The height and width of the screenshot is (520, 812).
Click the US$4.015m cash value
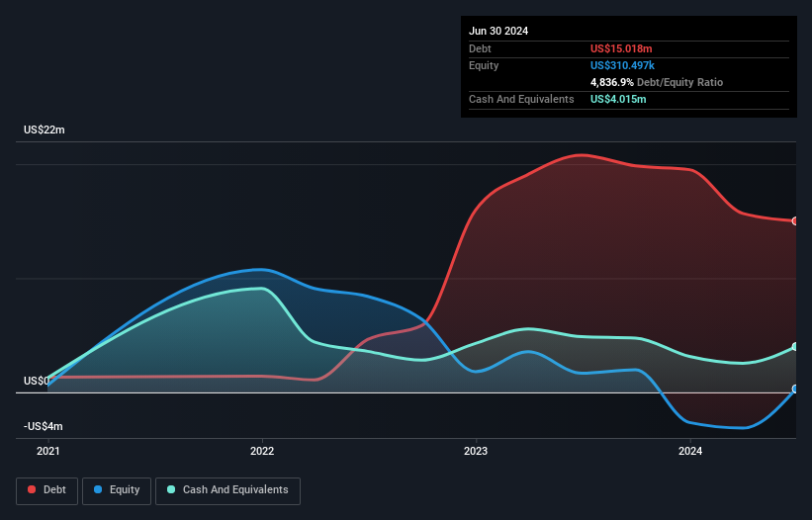coord(618,99)
